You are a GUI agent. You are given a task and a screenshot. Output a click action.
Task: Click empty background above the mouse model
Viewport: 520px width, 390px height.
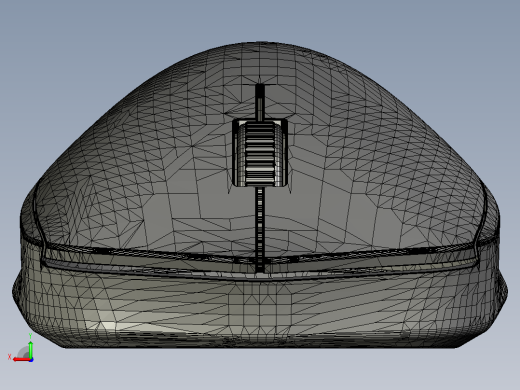(x=260, y=20)
